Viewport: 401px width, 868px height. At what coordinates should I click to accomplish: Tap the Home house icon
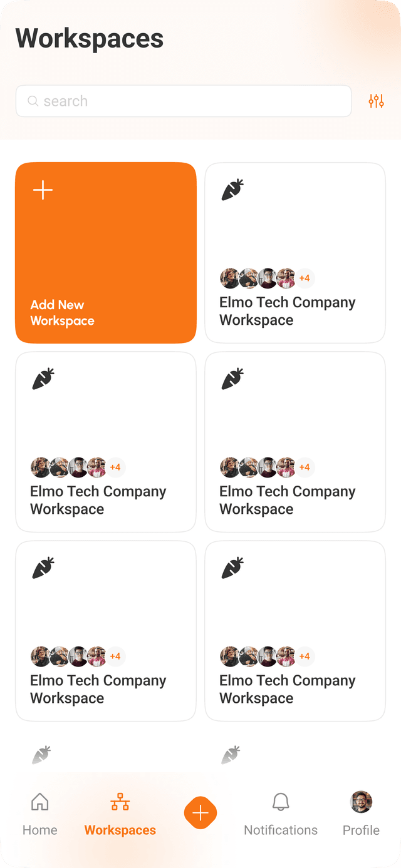click(40, 801)
